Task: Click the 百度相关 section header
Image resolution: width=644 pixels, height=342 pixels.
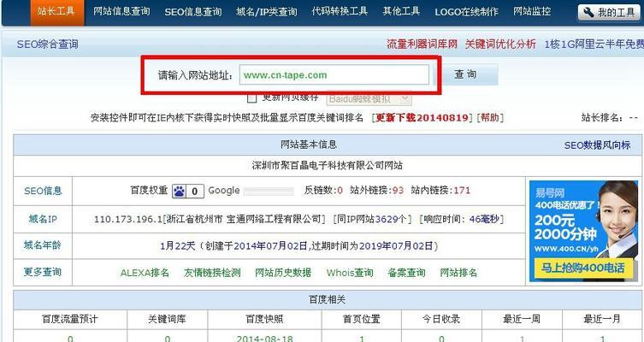Action: (327, 300)
